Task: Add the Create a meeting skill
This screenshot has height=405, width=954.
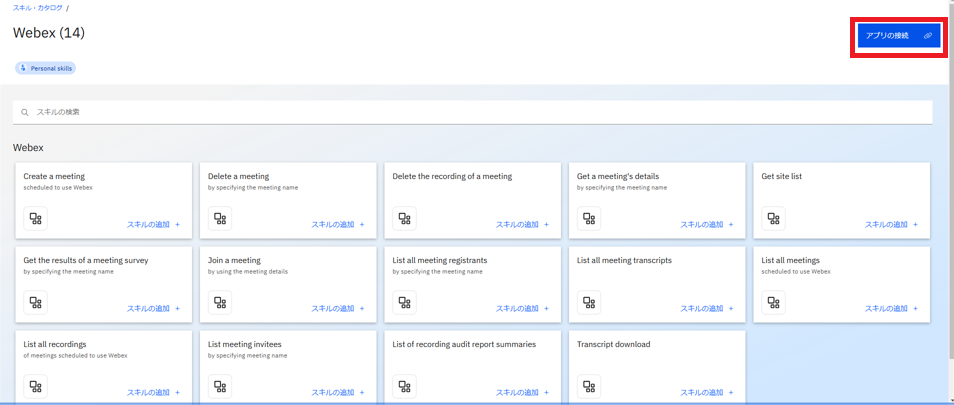Action: point(153,224)
